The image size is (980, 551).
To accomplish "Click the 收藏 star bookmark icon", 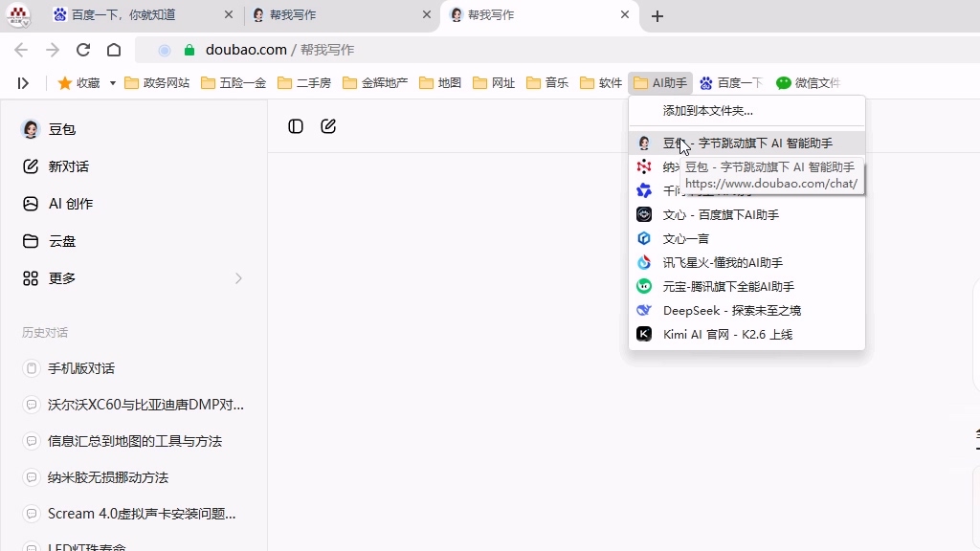I will pos(64,83).
